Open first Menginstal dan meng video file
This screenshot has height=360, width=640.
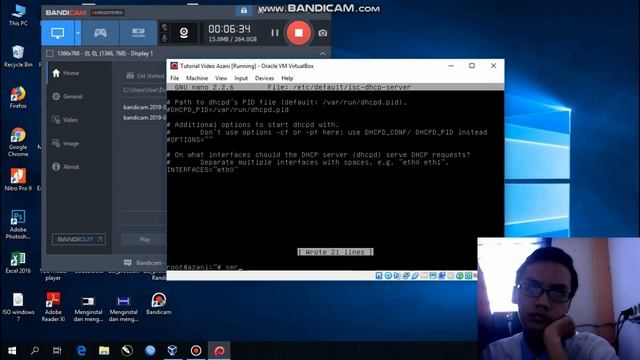point(88,309)
